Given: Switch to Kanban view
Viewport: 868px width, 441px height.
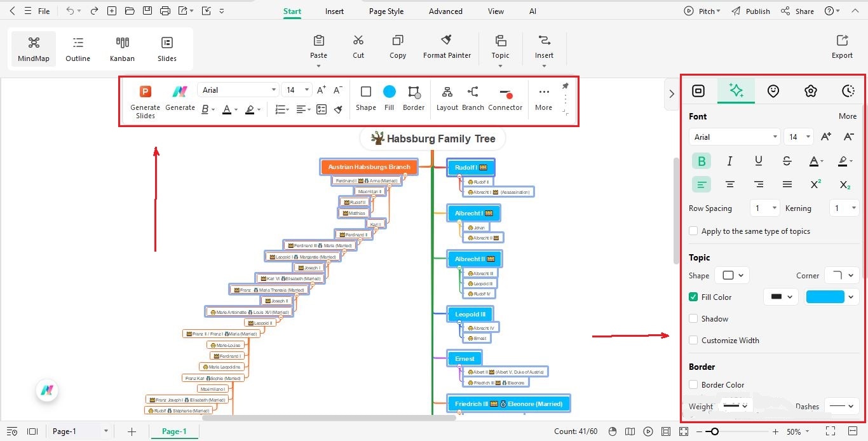Looking at the screenshot, I should pyautogui.click(x=122, y=50).
